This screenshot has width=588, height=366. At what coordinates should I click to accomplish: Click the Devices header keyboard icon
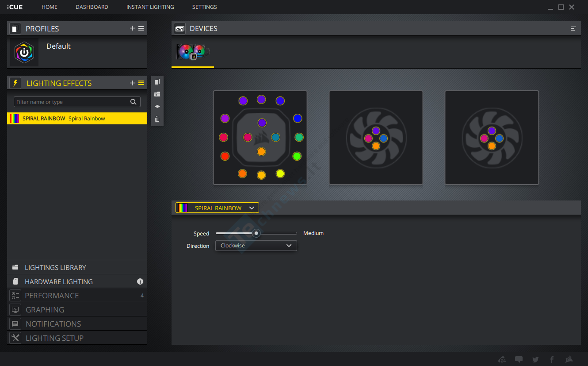[180, 28]
